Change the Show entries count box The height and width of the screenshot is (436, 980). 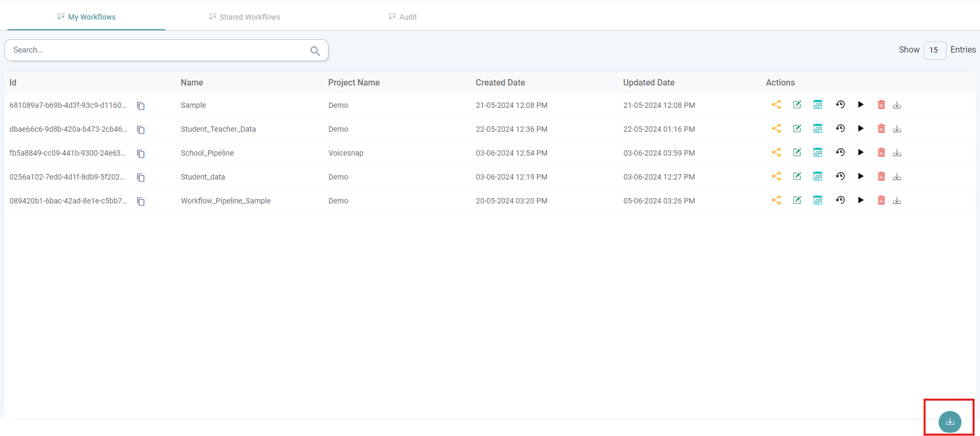[934, 50]
